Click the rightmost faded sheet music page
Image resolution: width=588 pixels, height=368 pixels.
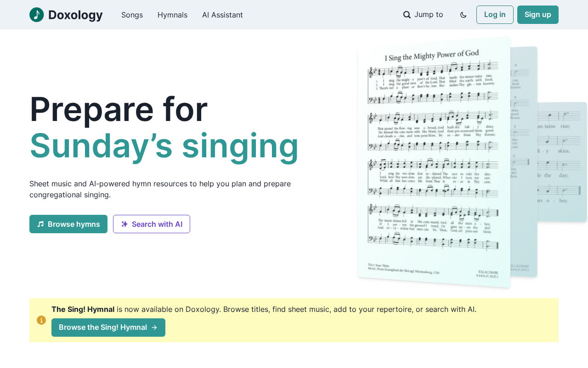tap(563, 161)
